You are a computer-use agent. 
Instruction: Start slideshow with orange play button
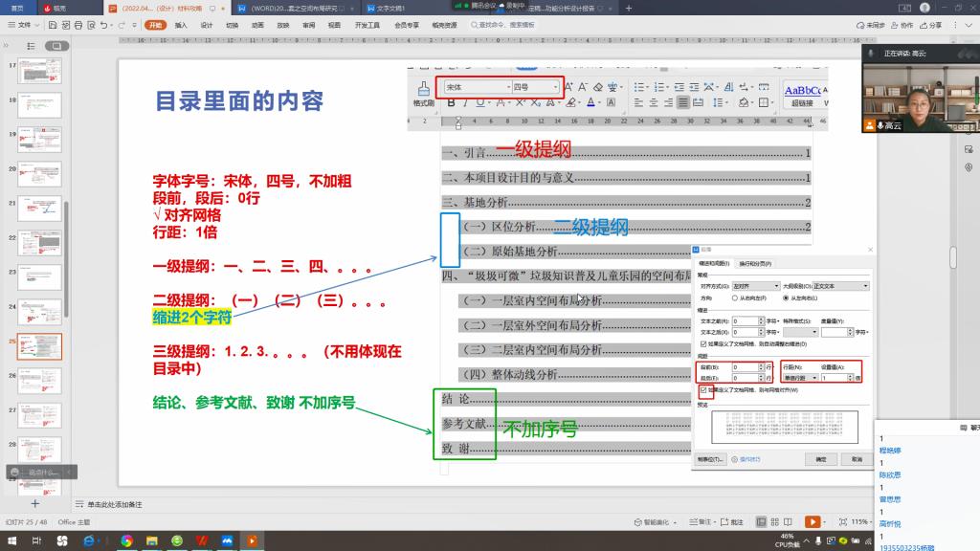(812, 521)
